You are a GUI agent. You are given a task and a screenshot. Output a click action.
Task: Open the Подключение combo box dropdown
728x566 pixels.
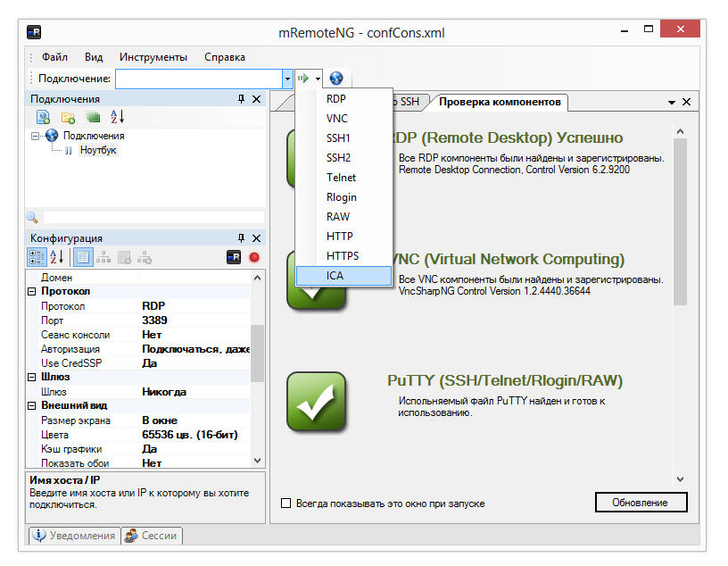(x=287, y=79)
